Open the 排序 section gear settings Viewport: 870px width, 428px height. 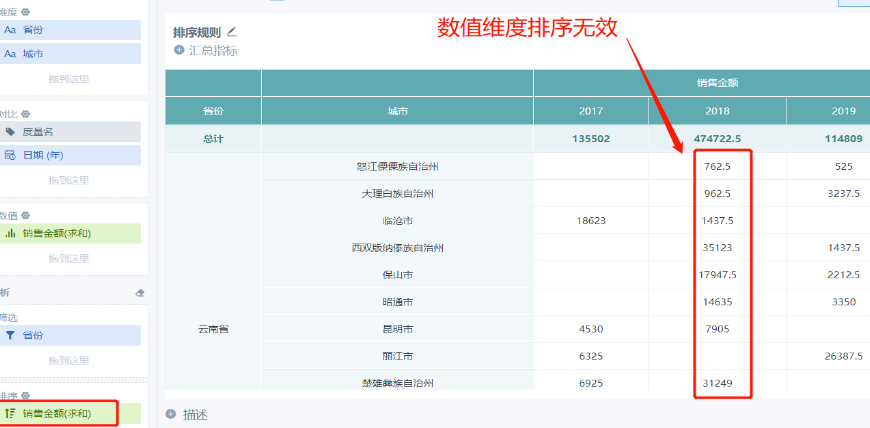(26, 396)
